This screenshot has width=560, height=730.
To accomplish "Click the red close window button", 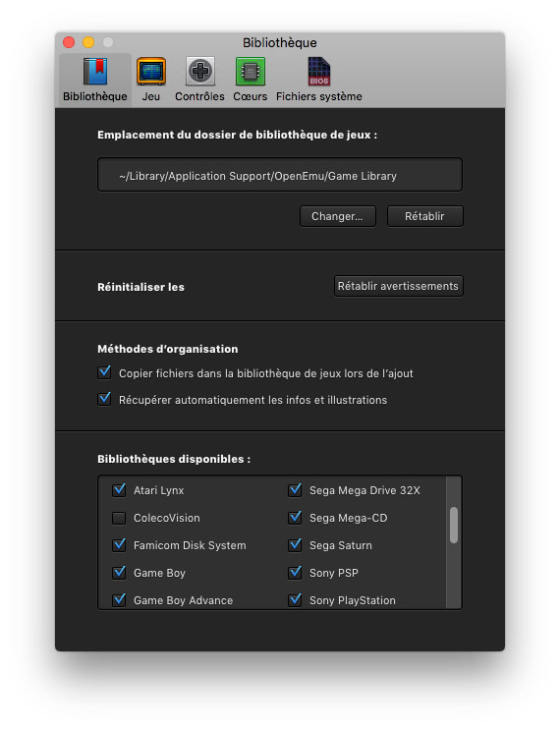I will 69,42.
